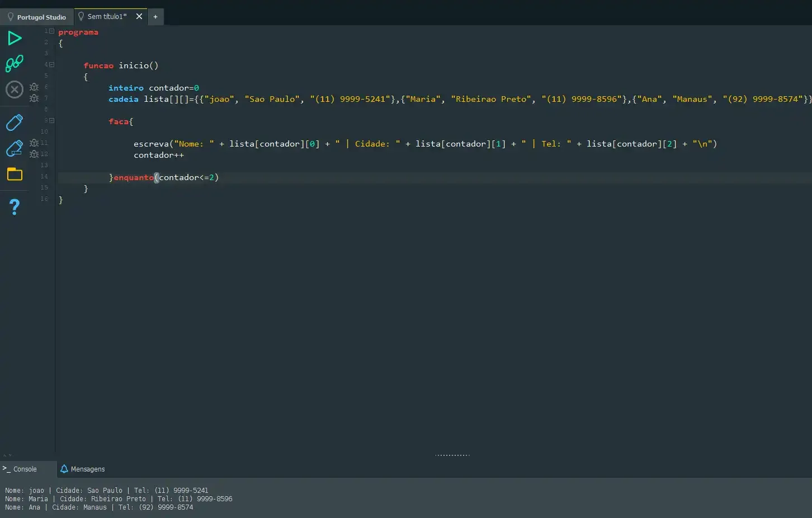This screenshot has width=812, height=518.
Task: Click the line number 16 in the gutter
Action: 44,199
